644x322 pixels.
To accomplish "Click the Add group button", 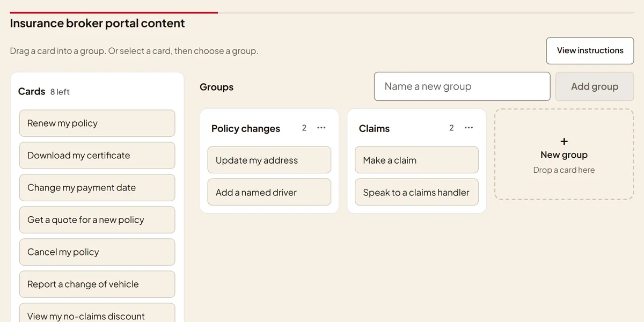I will click(595, 86).
